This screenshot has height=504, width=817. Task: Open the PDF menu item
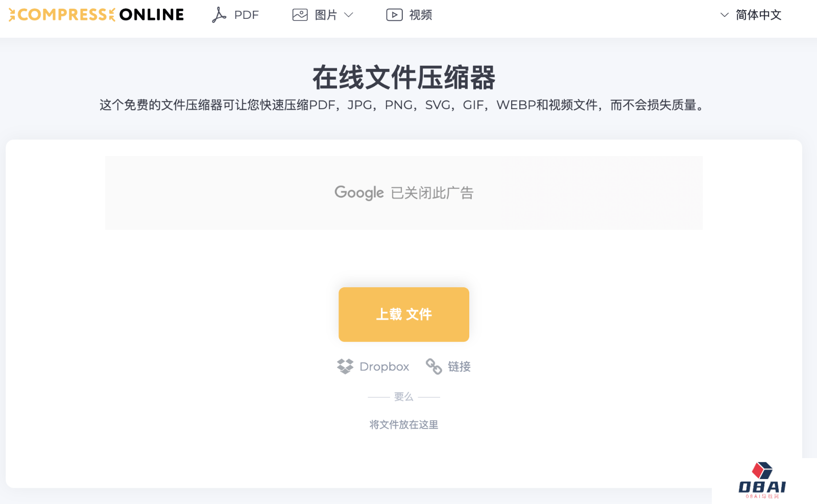click(x=246, y=15)
